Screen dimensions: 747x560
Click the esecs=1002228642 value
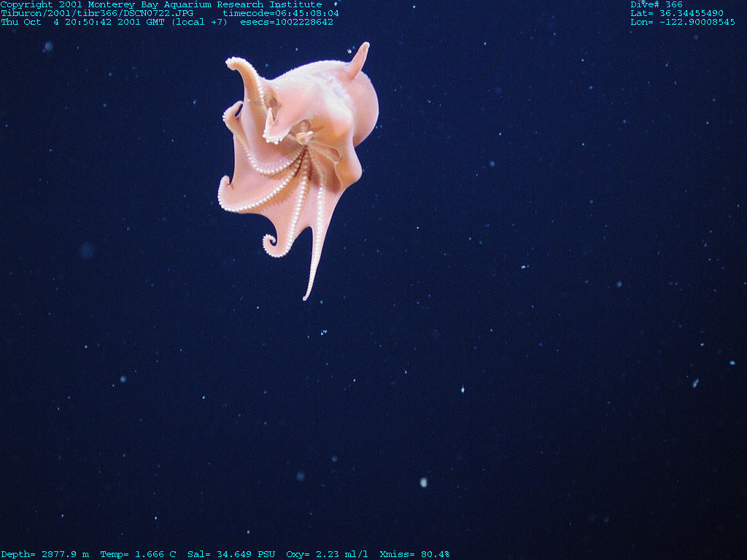tap(287, 22)
